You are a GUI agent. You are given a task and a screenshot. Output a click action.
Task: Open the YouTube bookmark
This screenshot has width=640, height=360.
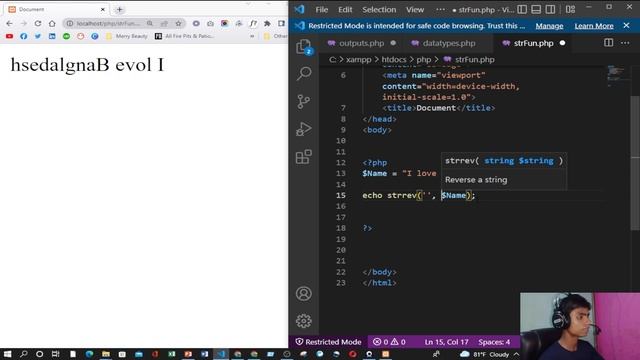coord(9,36)
